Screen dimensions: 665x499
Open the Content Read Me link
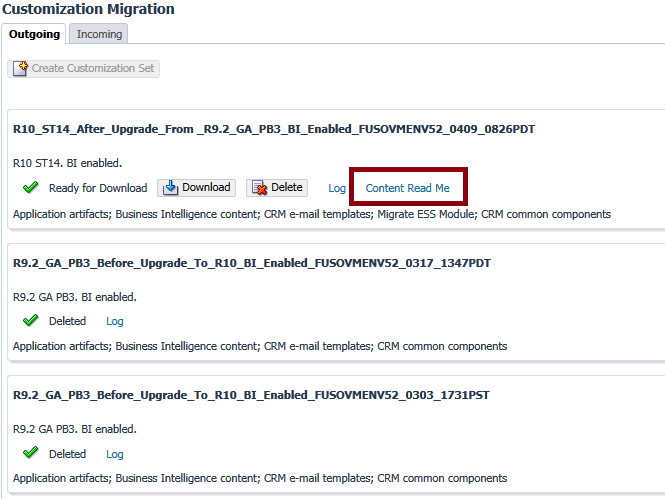tap(407, 188)
